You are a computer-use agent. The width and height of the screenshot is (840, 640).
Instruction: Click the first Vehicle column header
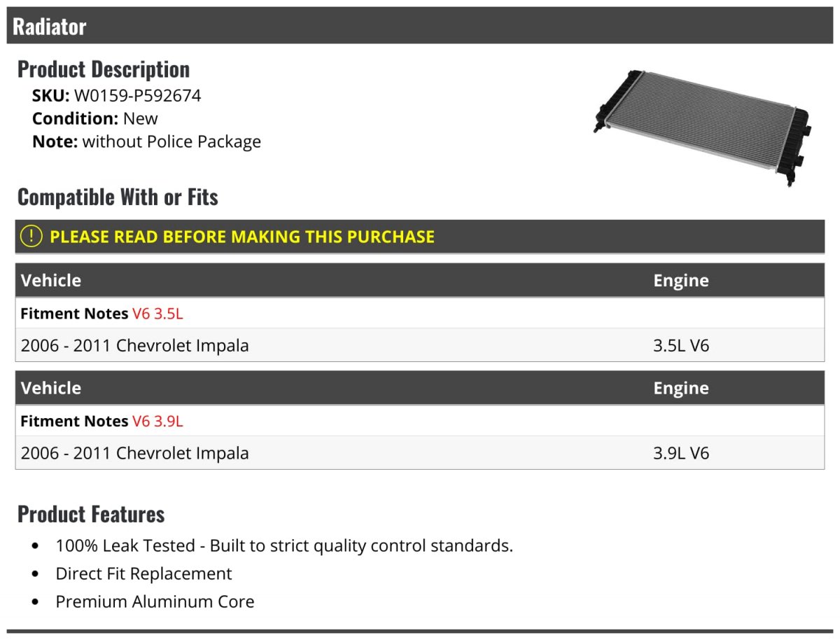pos(51,281)
